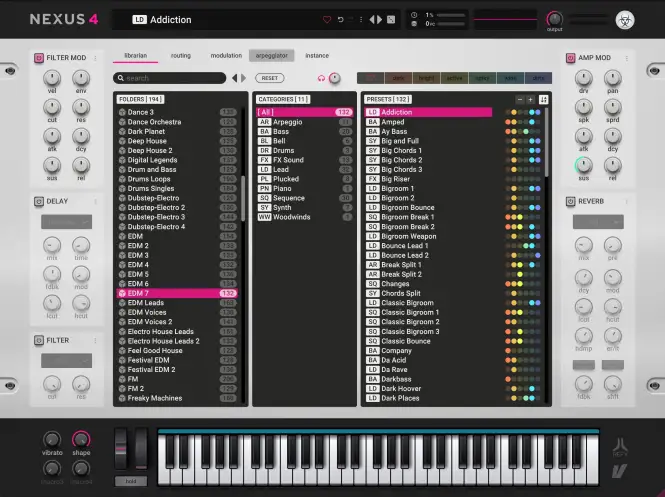Toggle Filter Mod power button
665x497 pixels.
39,58
